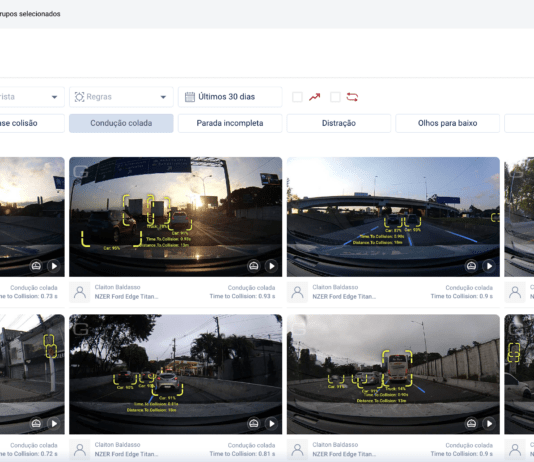Click 'Time to Collision: 0.81 s' text
Viewport: 534px width, 462px height.
pyautogui.click(x=242, y=454)
